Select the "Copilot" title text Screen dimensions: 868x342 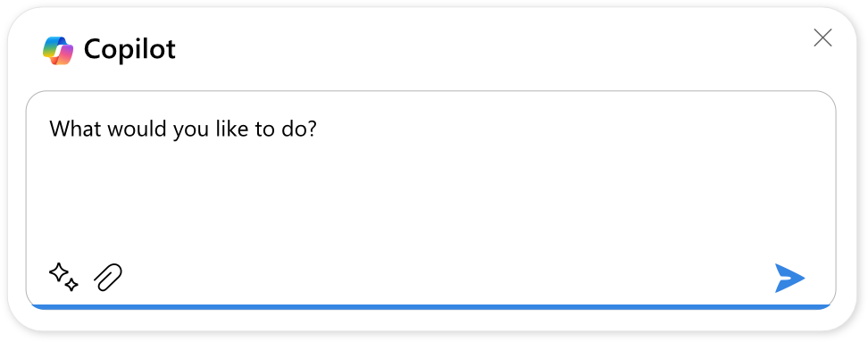coord(129,50)
